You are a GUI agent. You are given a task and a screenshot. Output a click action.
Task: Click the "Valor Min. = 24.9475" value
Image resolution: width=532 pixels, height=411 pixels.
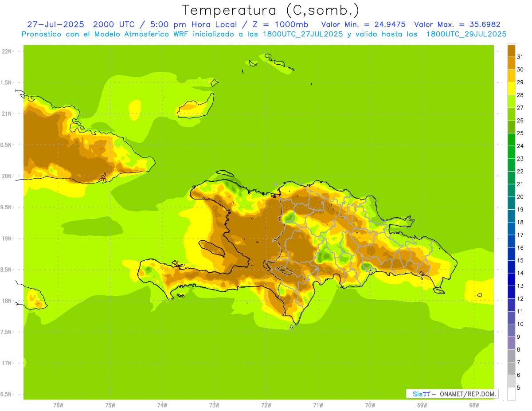click(364, 24)
